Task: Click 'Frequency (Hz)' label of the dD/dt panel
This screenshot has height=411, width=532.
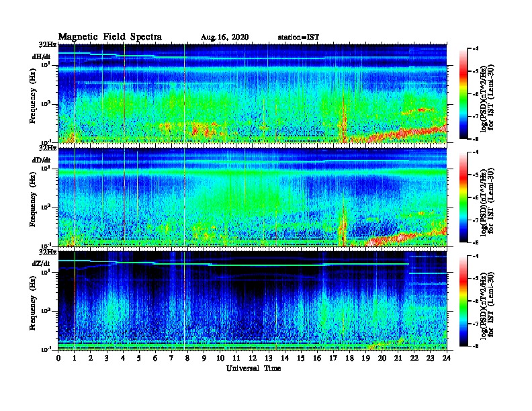Action: click(x=33, y=199)
